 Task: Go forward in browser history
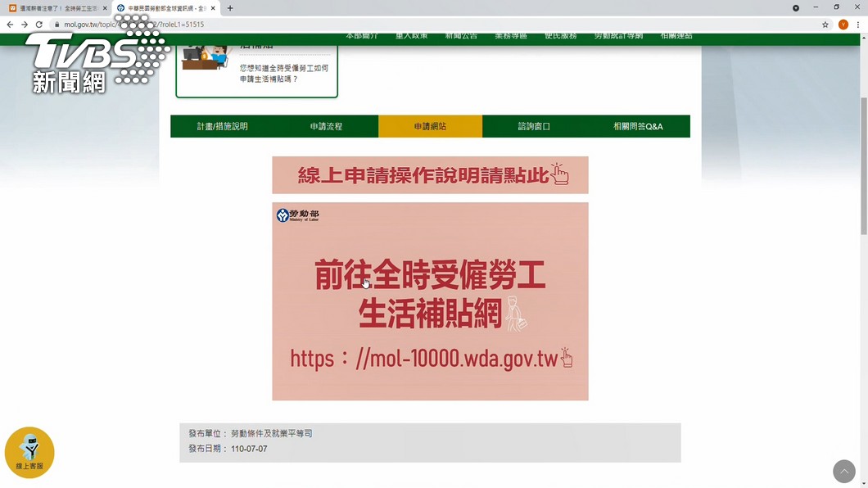point(25,25)
